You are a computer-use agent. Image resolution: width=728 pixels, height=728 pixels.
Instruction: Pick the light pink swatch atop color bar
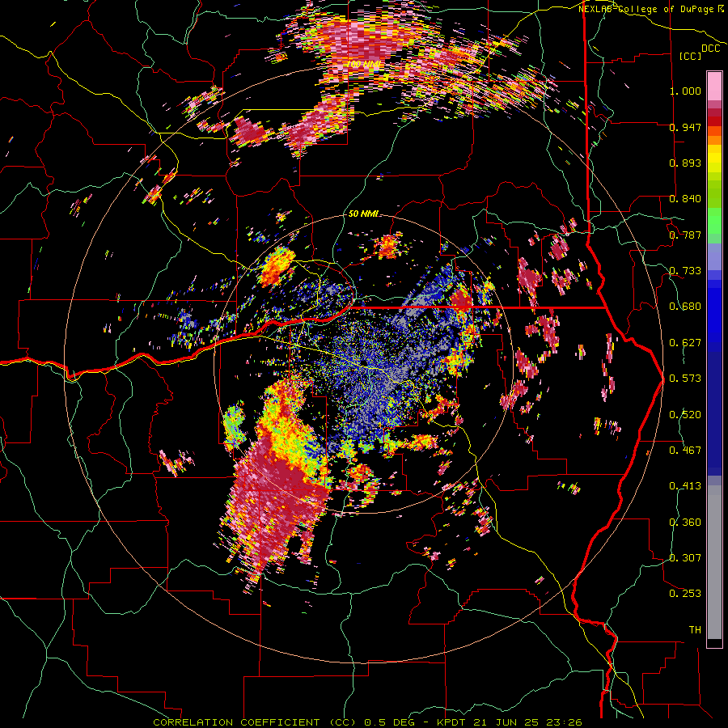[x=714, y=87]
